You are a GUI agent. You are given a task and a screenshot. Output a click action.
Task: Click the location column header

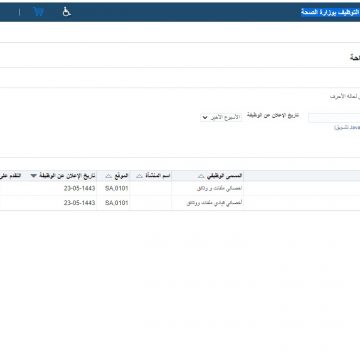pyautogui.click(x=121, y=175)
